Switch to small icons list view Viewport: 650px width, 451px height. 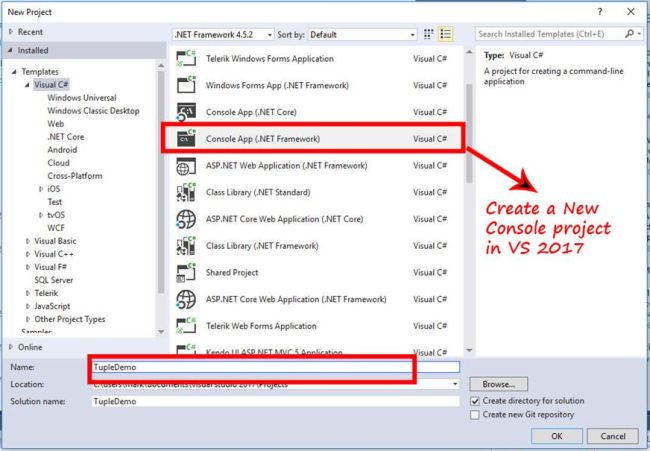[x=446, y=34]
